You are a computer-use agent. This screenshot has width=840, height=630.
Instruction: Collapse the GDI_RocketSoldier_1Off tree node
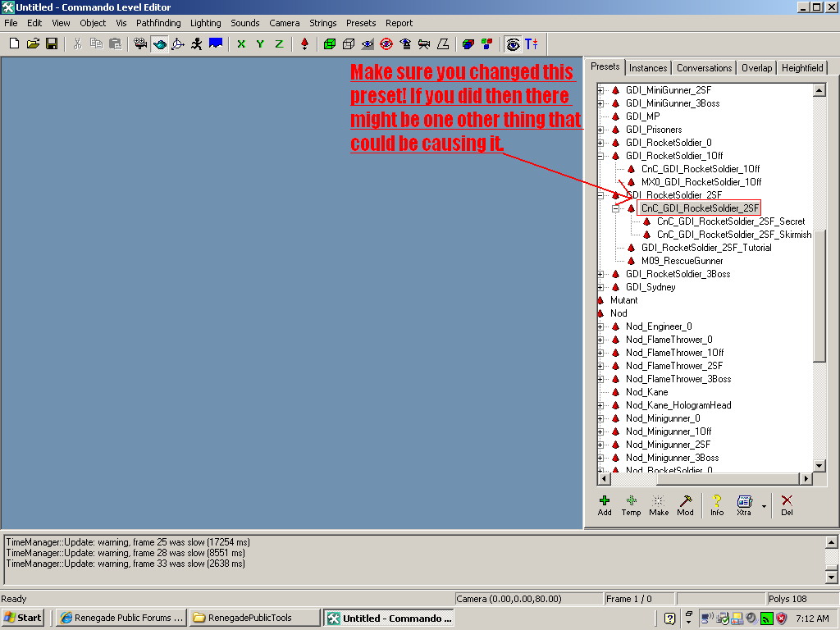(600, 156)
